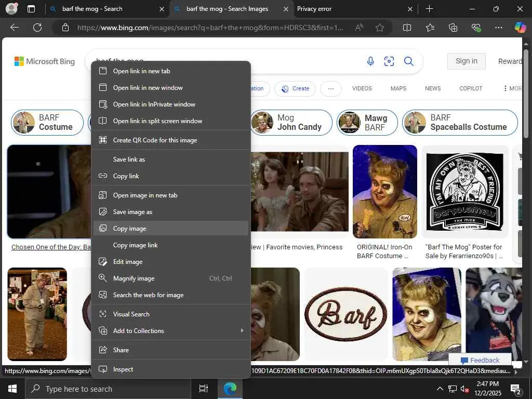Screen dimensions: 532x399
Task: Open visual search camera icon in search box
Action: (x=389, y=61)
